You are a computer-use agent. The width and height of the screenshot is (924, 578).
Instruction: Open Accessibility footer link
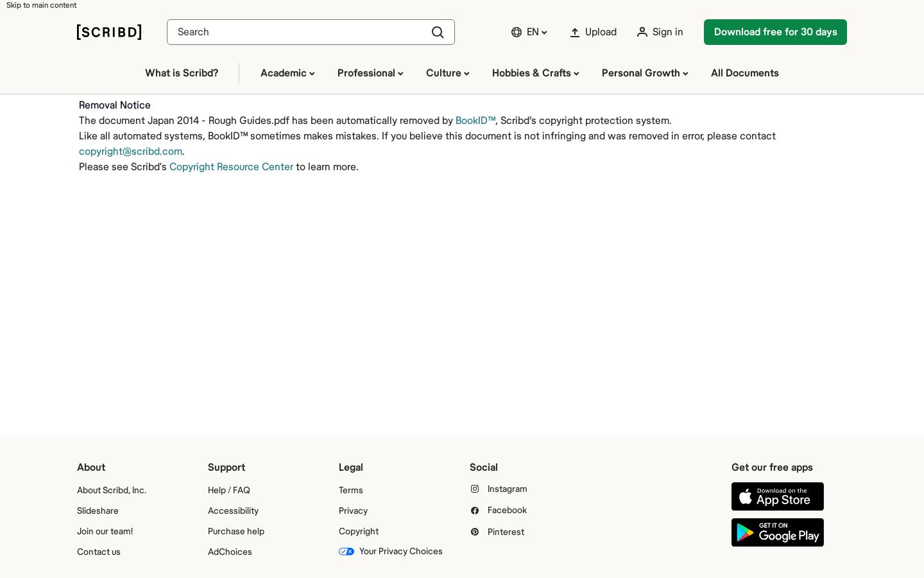pyautogui.click(x=233, y=511)
